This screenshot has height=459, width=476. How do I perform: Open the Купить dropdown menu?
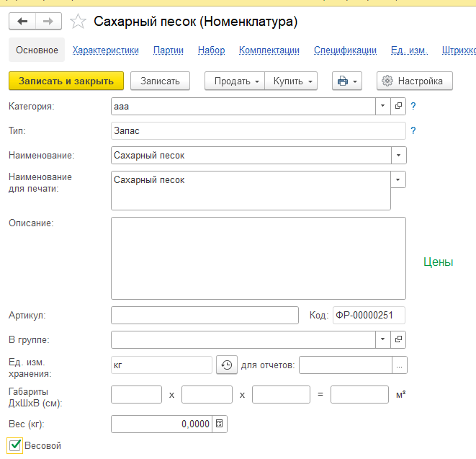[291, 81]
